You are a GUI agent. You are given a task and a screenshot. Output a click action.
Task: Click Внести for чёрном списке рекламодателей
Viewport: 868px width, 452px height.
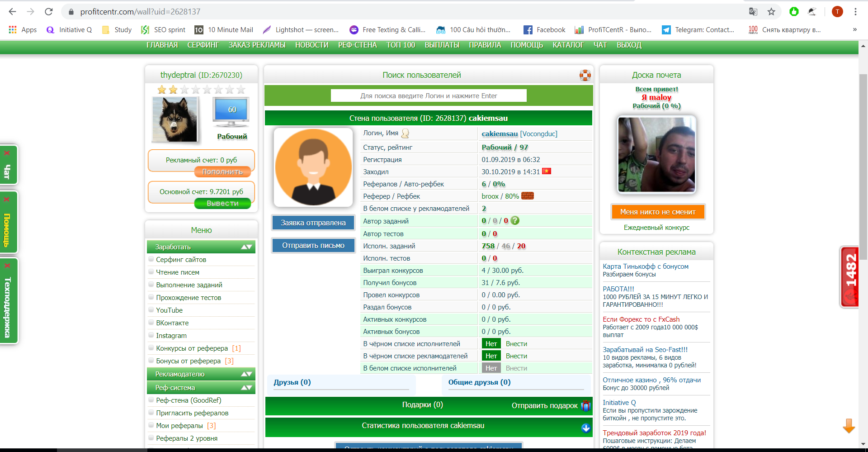pyautogui.click(x=516, y=356)
